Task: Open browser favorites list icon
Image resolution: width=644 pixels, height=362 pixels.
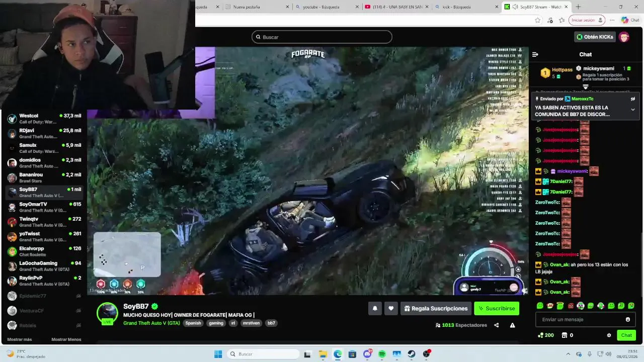Action: point(562,20)
